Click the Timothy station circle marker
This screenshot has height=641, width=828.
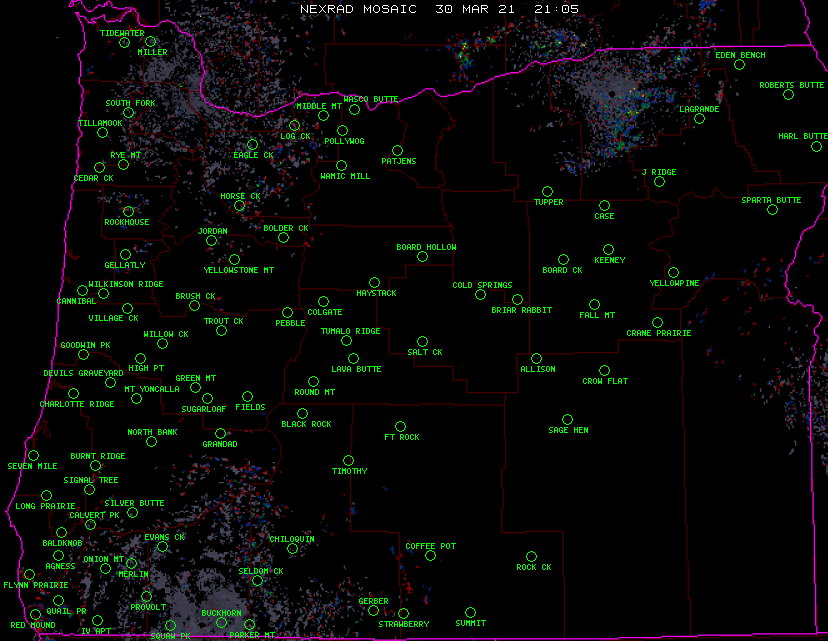pyautogui.click(x=348, y=461)
